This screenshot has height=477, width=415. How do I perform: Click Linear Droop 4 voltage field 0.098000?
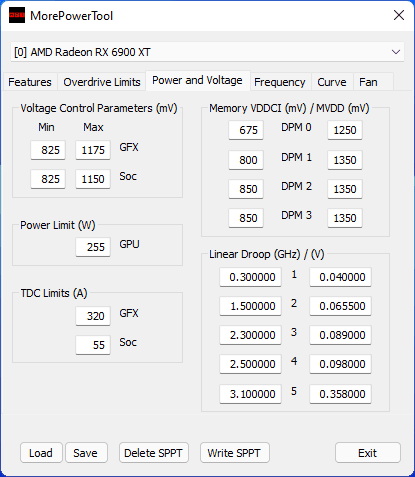point(340,364)
